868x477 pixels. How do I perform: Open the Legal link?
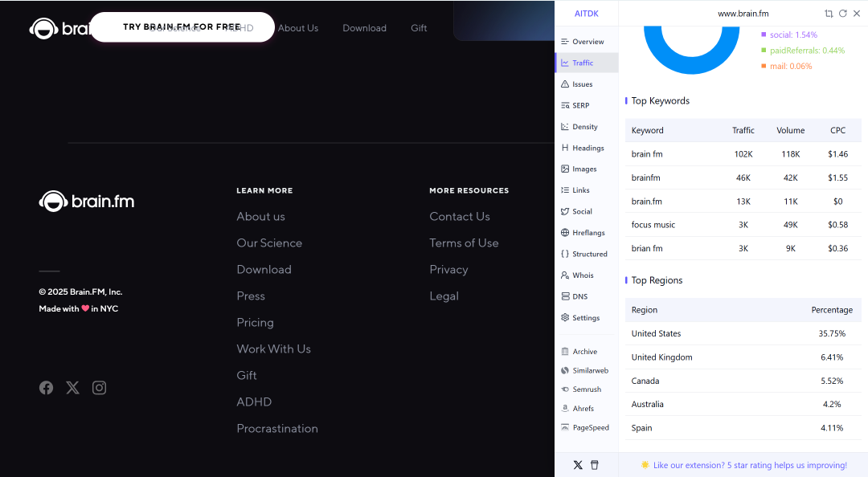(444, 296)
